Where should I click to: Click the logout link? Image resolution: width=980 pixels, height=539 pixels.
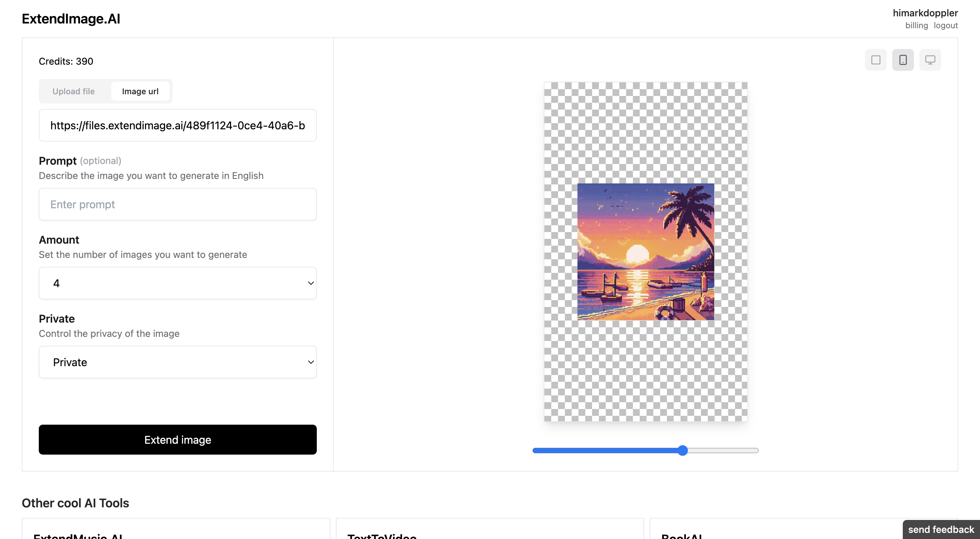(945, 26)
